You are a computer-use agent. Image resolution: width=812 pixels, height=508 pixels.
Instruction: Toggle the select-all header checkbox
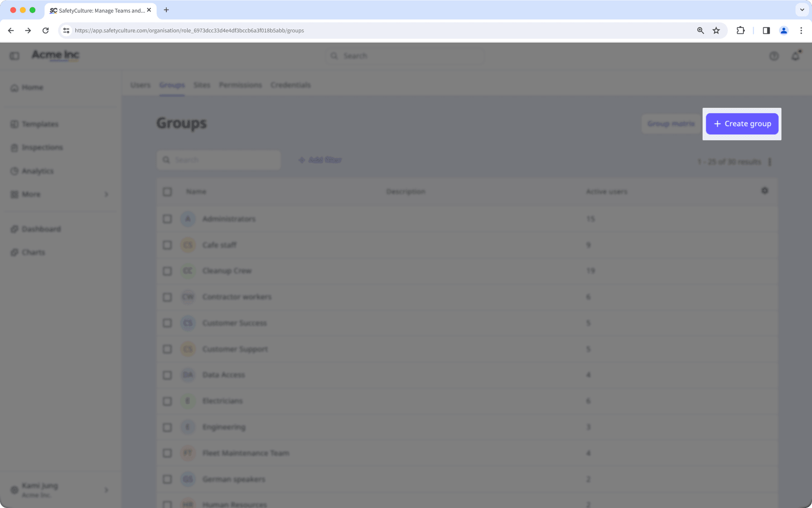pyautogui.click(x=167, y=192)
